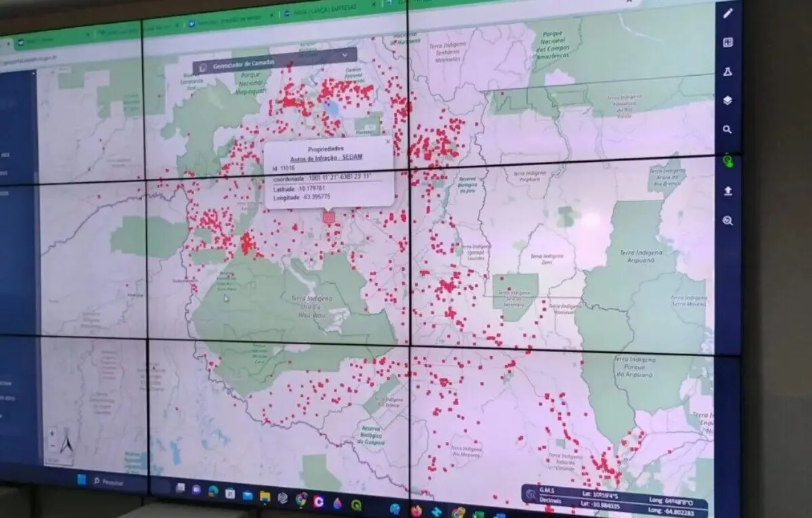Click the north arrow compass on the map
This screenshot has width=812, height=518.
(x=66, y=444)
